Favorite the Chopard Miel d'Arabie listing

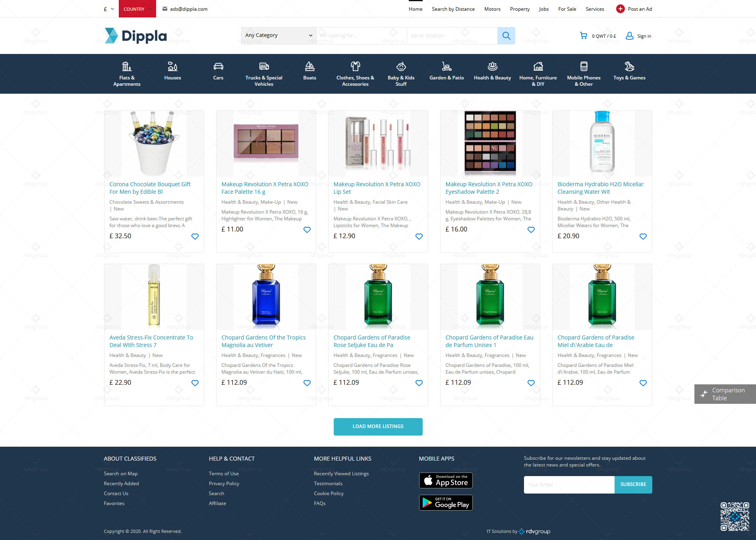(x=643, y=383)
